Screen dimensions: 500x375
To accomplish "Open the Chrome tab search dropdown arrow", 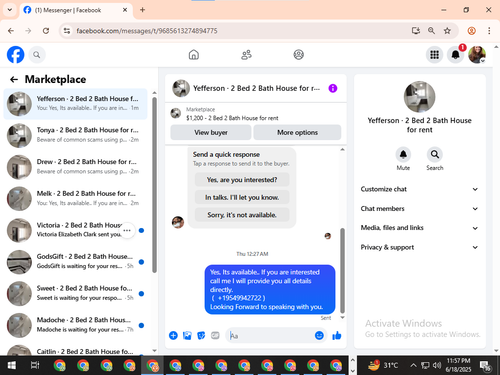I will 10,10.
